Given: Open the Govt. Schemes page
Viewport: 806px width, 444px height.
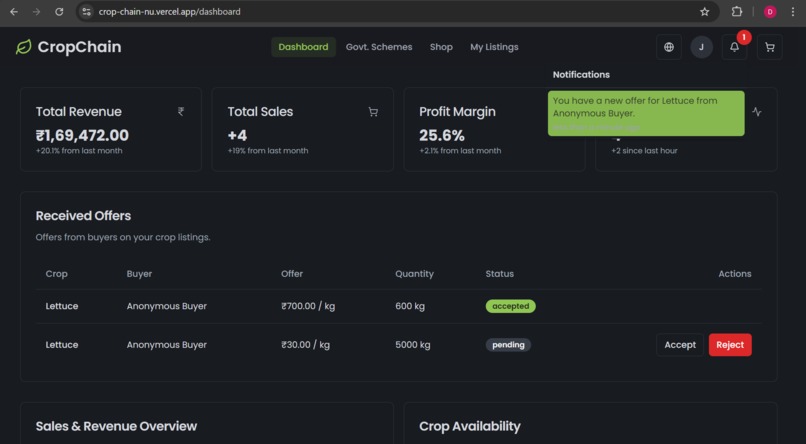Looking at the screenshot, I should (379, 47).
